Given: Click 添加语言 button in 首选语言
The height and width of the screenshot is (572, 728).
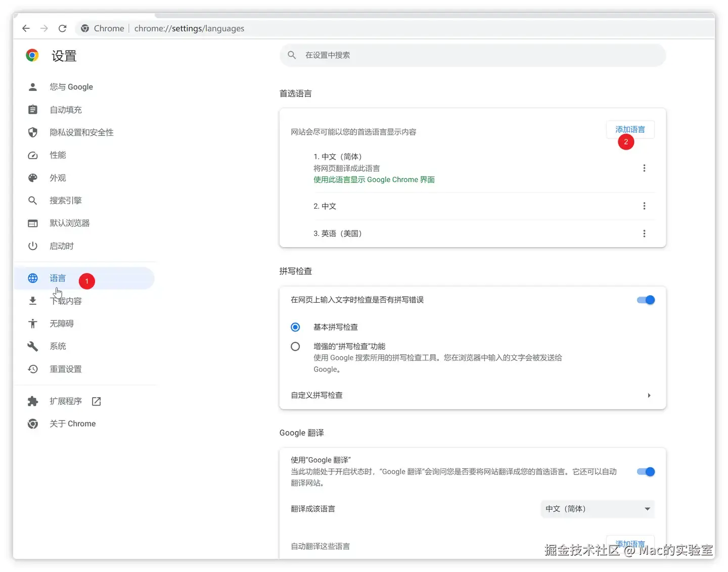Looking at the screenshot, I should tap(630, 130).
